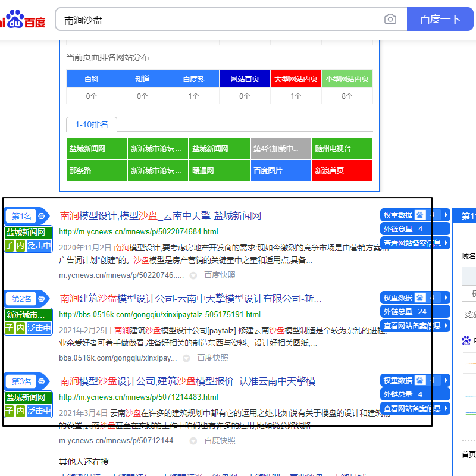This screenshot has height=476, width=476.
Task: Click the 知道 column header
Action: point(142,79)
